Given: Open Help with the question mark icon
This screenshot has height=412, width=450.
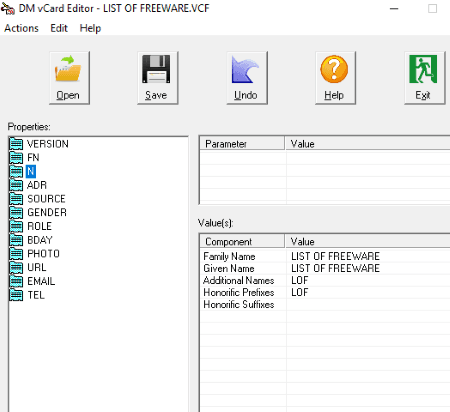Looking at the screenshot, I should (335, 78).
